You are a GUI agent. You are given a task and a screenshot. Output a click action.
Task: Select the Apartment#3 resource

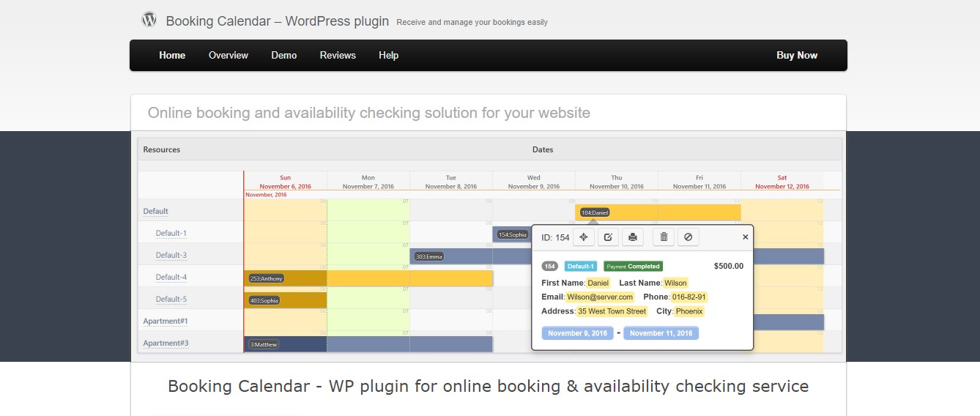click(x=166, y=343)
